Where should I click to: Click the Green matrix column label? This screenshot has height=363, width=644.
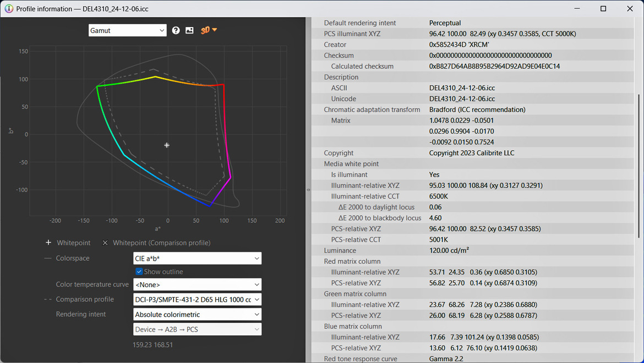355,294
